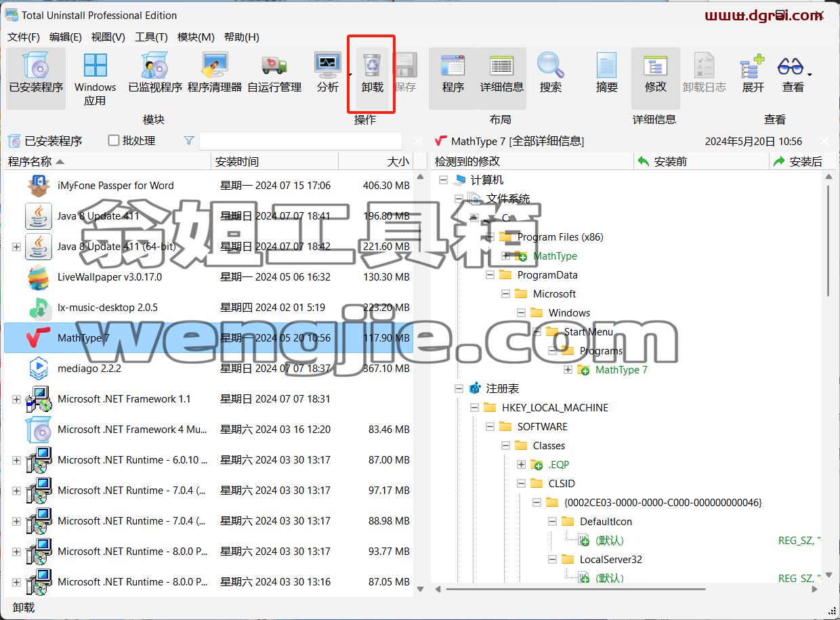Open the 编辑(E) menu

point(66,37)
